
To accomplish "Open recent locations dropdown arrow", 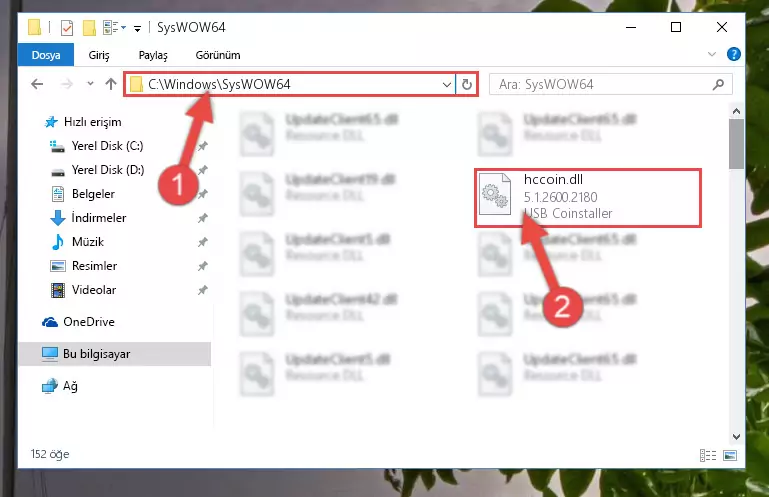I will (x=90, y=84).
